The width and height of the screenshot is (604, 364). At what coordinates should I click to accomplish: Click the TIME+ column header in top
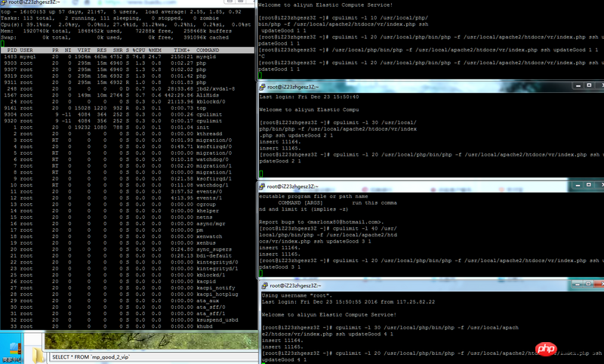[x=182, y=50]
